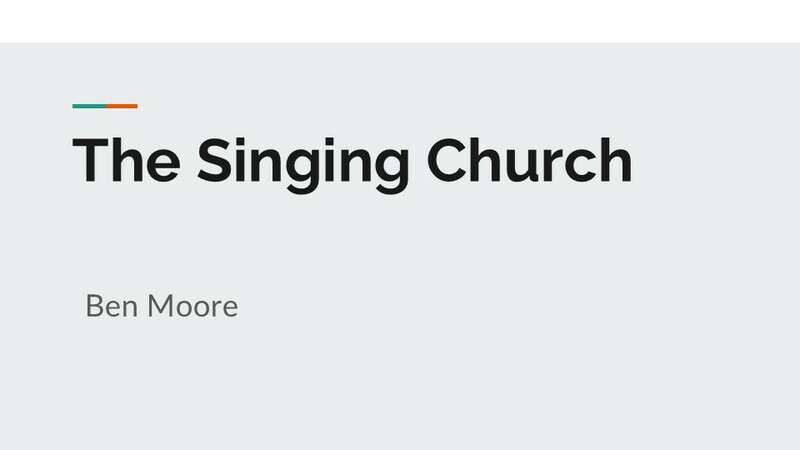This screenshot has height=450, width=800.
Task: Click the word "Singing" in the title
Action: coord(303,165)
